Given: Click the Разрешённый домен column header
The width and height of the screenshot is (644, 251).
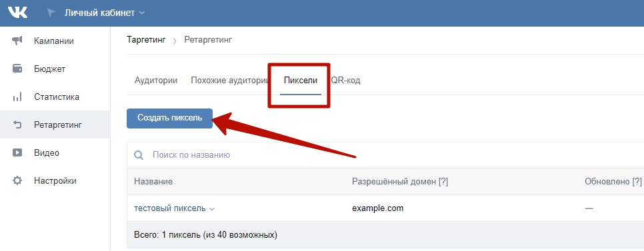Looking at the screenshot, I should point(394,181).
